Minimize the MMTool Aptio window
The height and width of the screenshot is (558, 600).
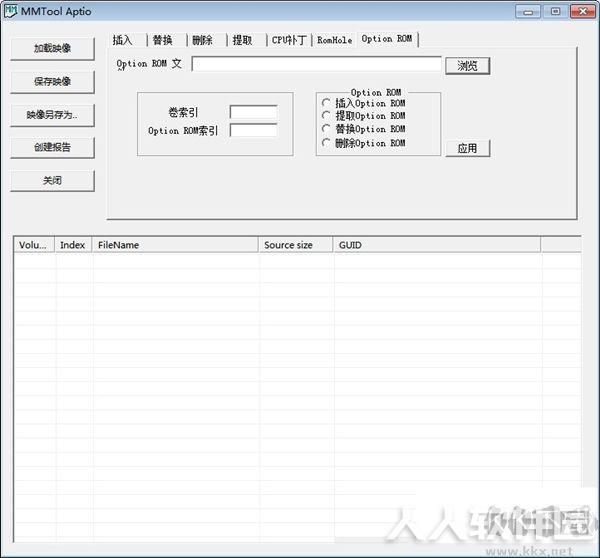528,11
